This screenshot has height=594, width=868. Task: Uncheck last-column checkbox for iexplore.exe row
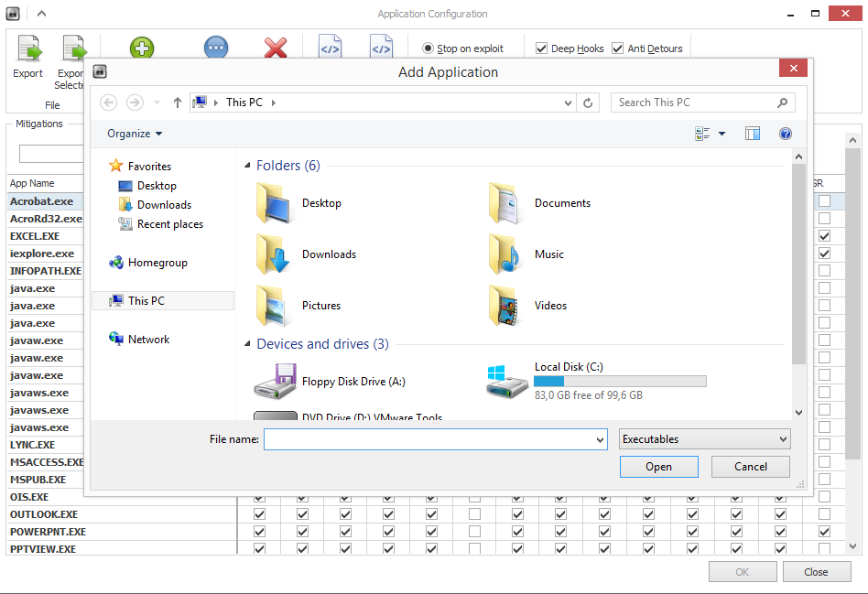tap(824, 253)
